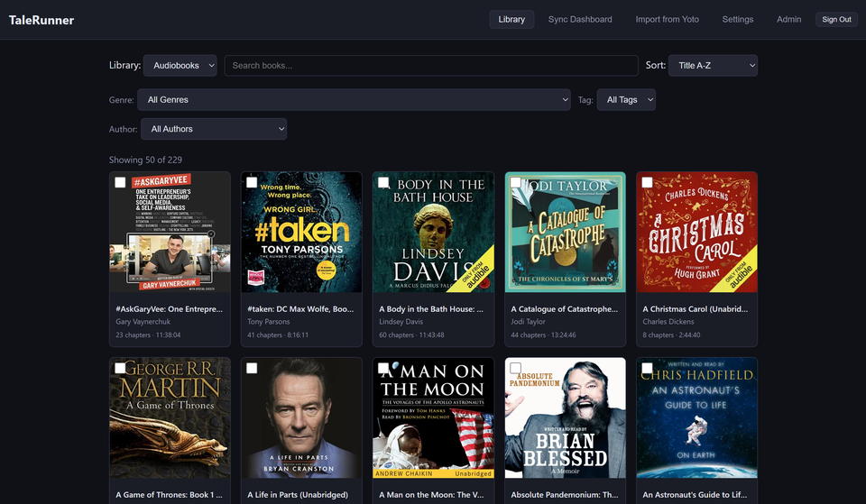Open the George R.R. Martin Game of Thrones cover
The height and width of the screenshot is (504, 866).
tap(170, 417)
